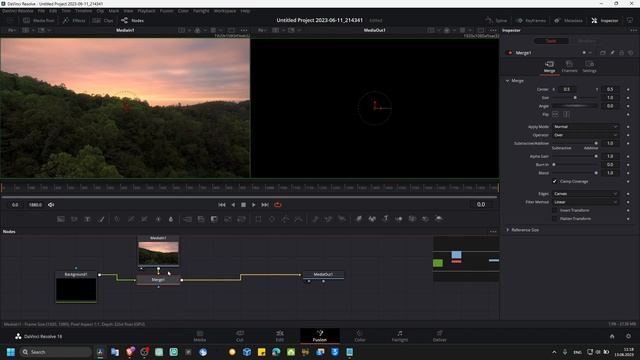
Task: Add a Paint node from toolbar
Action: (x=101, y=219)
